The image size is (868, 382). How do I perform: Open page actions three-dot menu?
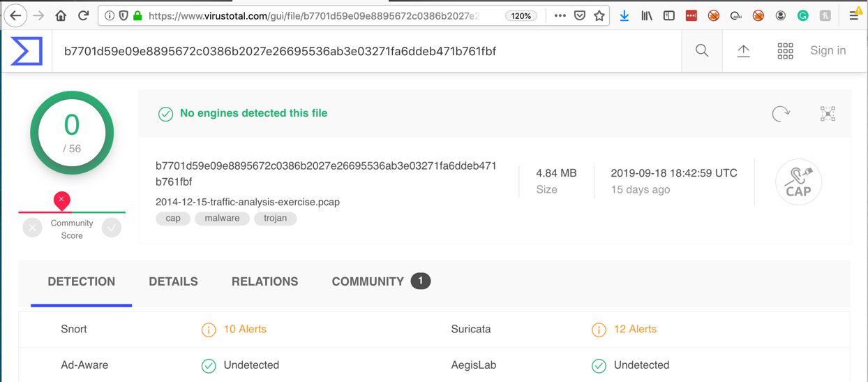tap(560, 15)
